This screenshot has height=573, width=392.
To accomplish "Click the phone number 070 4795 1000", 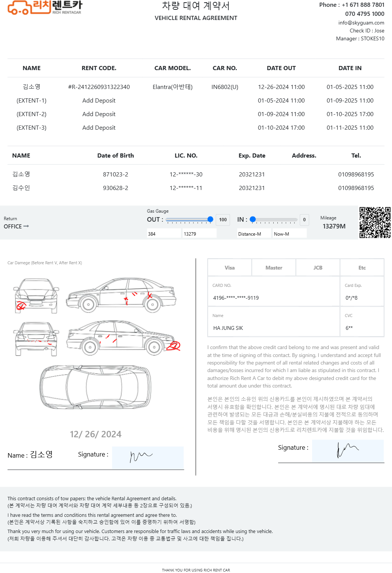I will click(364, 14).
